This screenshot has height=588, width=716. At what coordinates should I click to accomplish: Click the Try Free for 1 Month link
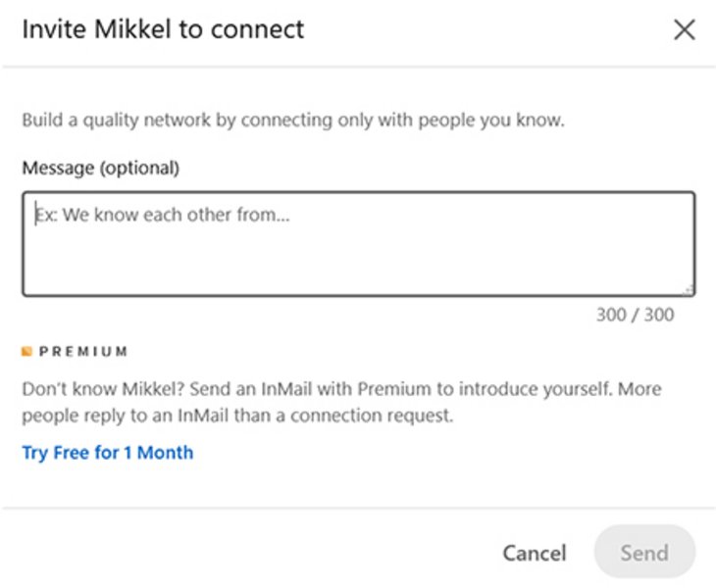coord(108,453)
